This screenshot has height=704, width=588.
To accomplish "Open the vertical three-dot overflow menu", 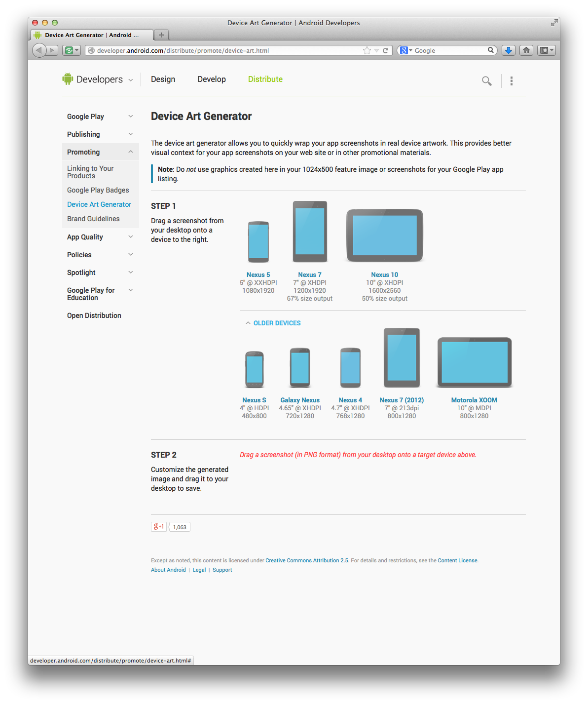I will [x=512, y=80].
